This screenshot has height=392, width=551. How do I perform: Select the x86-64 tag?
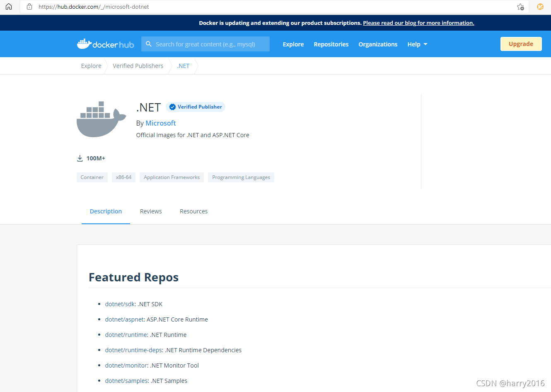(x=123, y=177)
